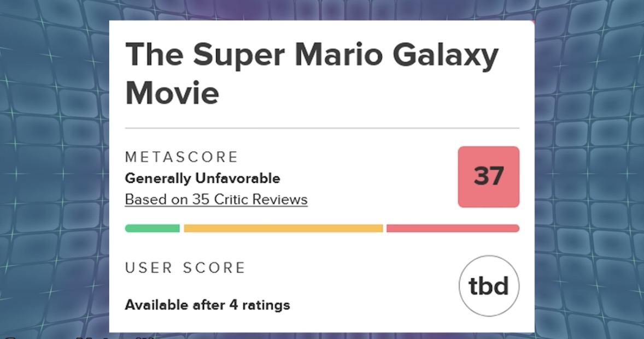Click the USER SCORE heading label

185,268
